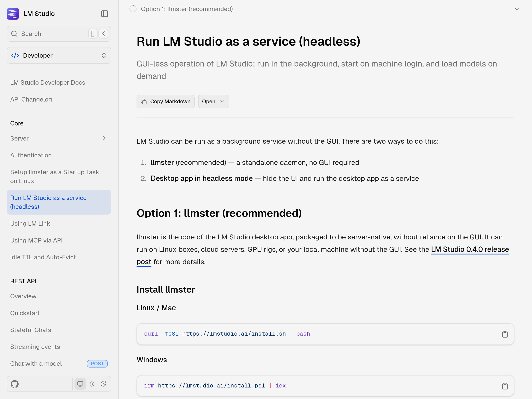532x399 pixels.
Task: Click the 'REST API' sidebar section label
Action: (x=23, y=281)
